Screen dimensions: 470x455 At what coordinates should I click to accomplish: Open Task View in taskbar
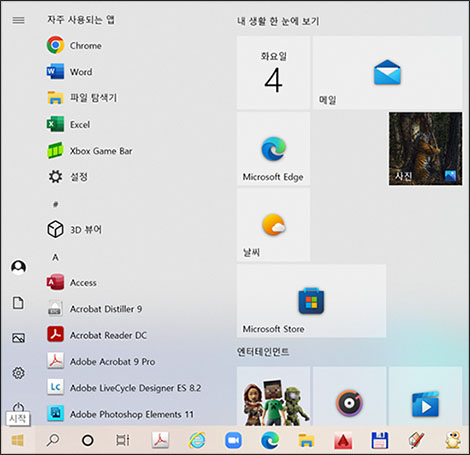pos(123,440)
